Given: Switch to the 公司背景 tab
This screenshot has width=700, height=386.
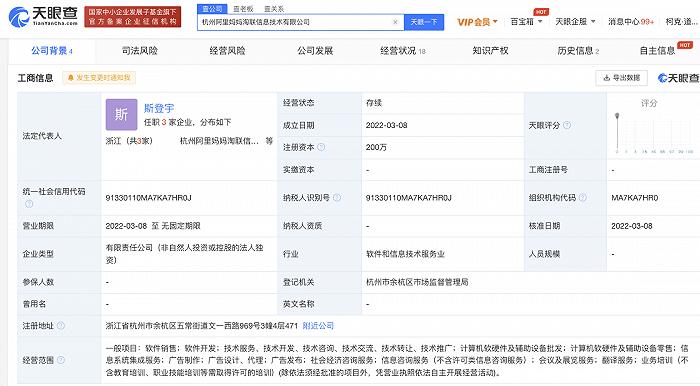Looking at the screenshot, I should click(x=52, y=51).
